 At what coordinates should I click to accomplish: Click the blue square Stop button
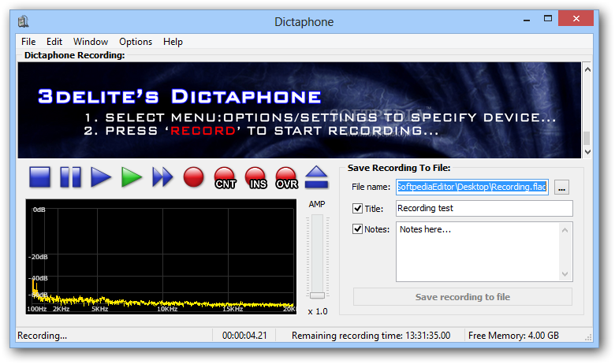[39, 177]
